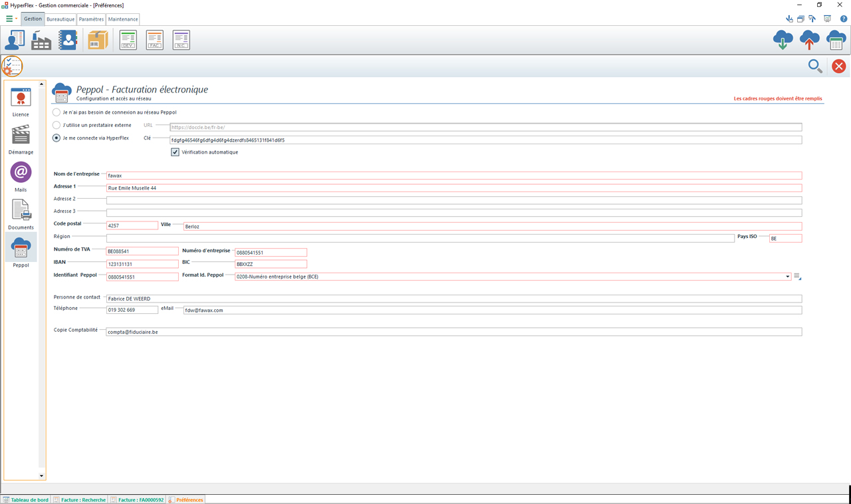Click into the Copie Comptabilité email field

point(452,332)
